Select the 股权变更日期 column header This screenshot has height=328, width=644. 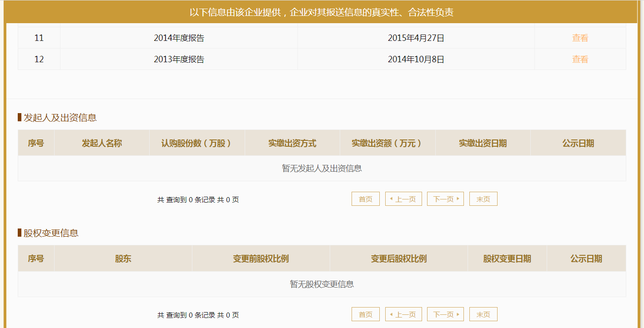pyautogui.click(x=507, y=258)
